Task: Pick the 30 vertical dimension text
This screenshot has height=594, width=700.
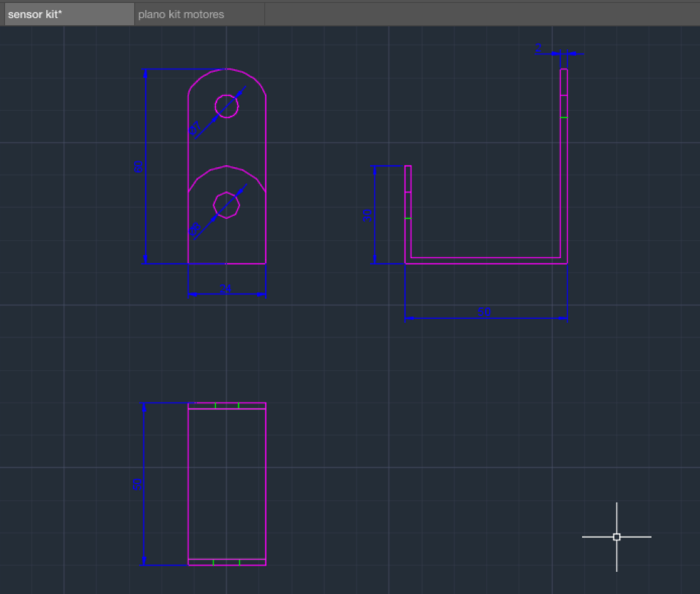Action: (367, 215)
